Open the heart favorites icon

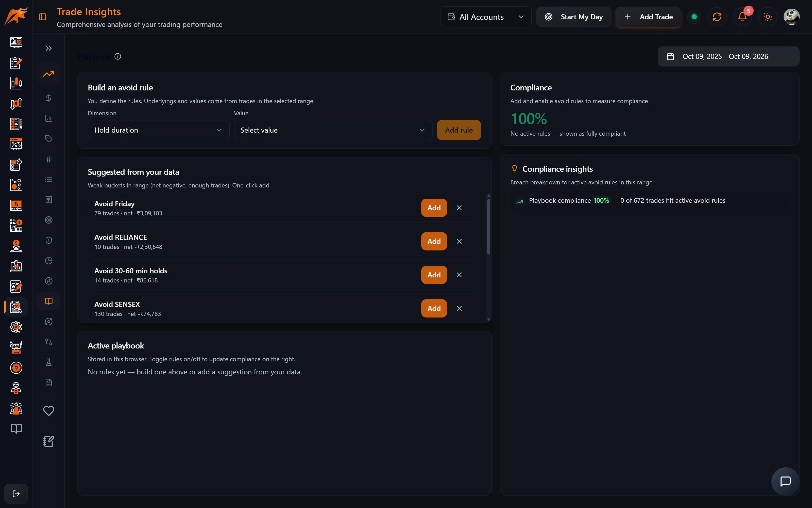pyautogui.click(x=49, y=410)
